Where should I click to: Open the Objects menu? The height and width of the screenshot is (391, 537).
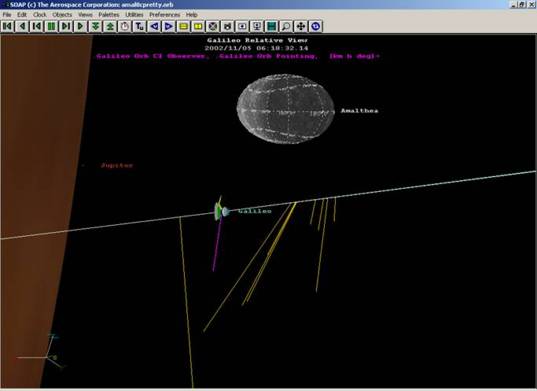tap(62, 15)
